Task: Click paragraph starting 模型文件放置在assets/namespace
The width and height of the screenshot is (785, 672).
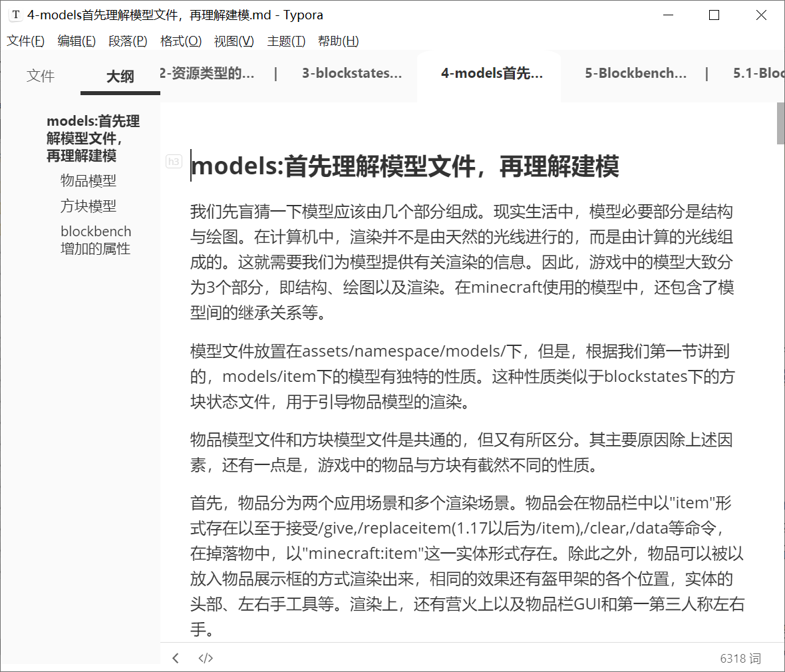Action: tap(462, 376)
